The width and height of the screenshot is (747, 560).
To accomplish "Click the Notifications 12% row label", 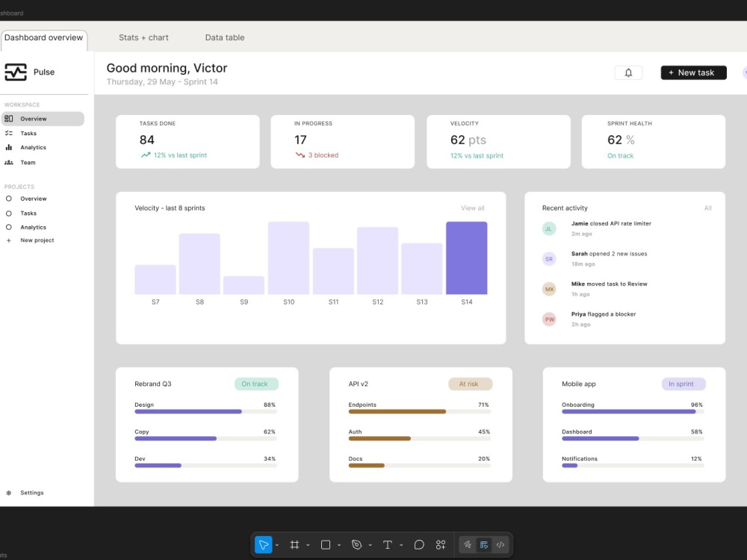I will click(580, 459).
